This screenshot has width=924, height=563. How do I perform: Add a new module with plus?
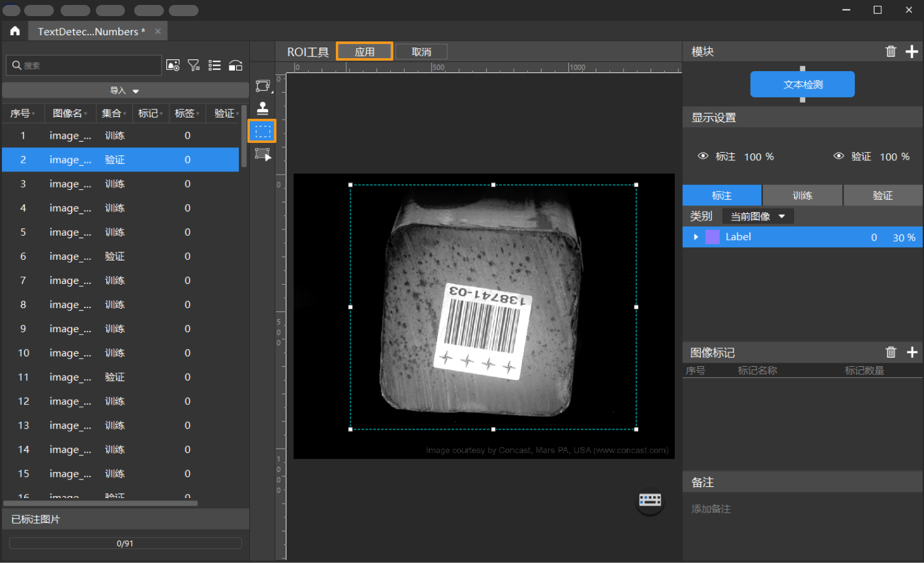click(912, 51)
